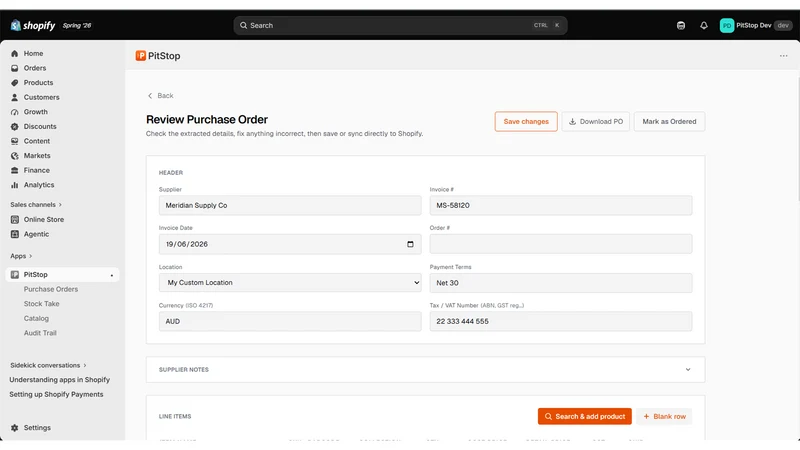This screenshot has width=800, height=450.
Task: Click the Discounts badge icon
Action: (x=14, y=127)
